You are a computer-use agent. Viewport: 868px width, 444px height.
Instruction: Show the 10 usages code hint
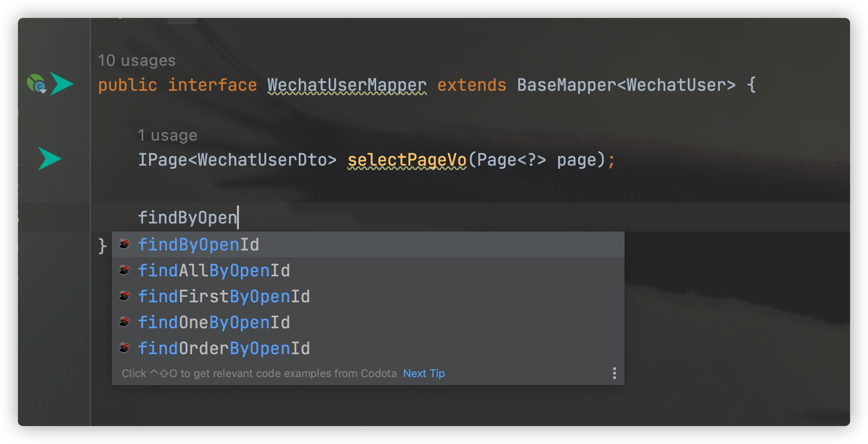point(137,60)
